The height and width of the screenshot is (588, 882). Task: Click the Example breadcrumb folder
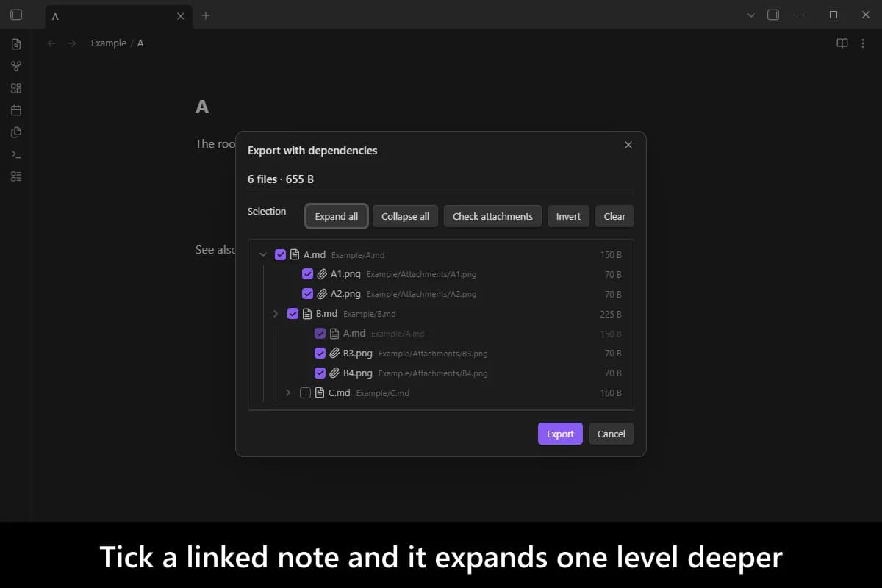click(x=109, y=43)
